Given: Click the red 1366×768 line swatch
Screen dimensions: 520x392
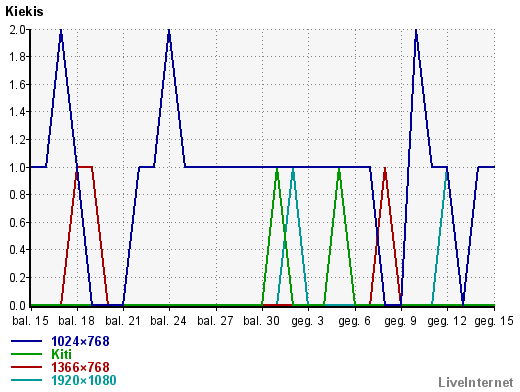Looking at the screenshot, I should (27, 367).
